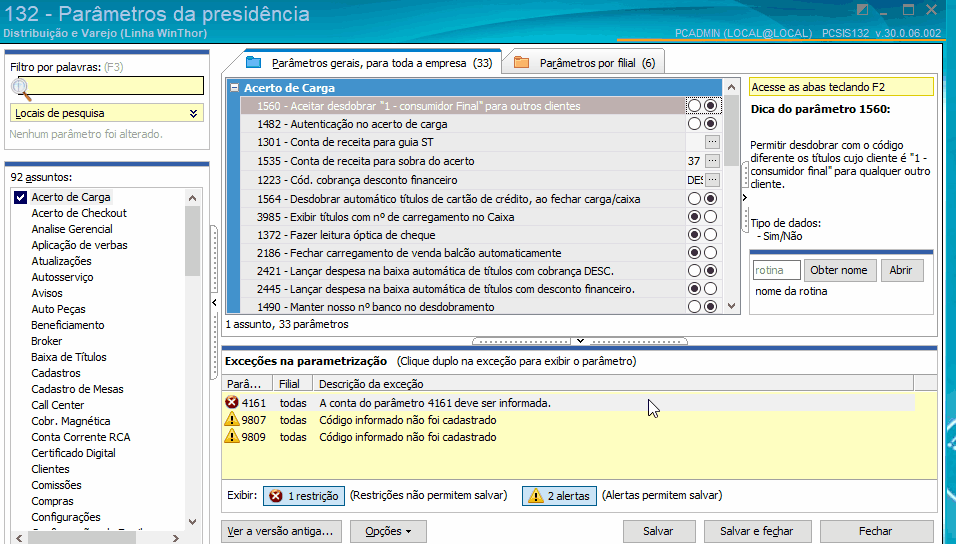
Task: Select second radio option for parameter 1372
Action: [710, 235]
